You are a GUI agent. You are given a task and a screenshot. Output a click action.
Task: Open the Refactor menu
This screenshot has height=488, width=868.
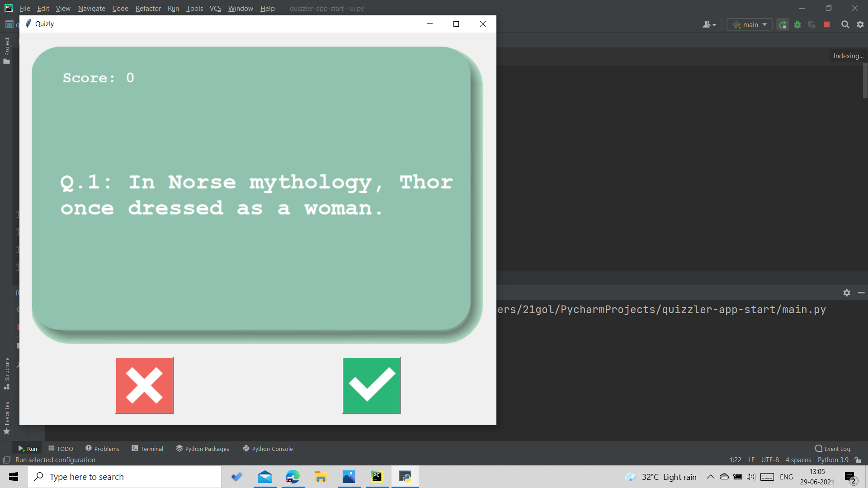pyautogui.click(x=148, y=8)
